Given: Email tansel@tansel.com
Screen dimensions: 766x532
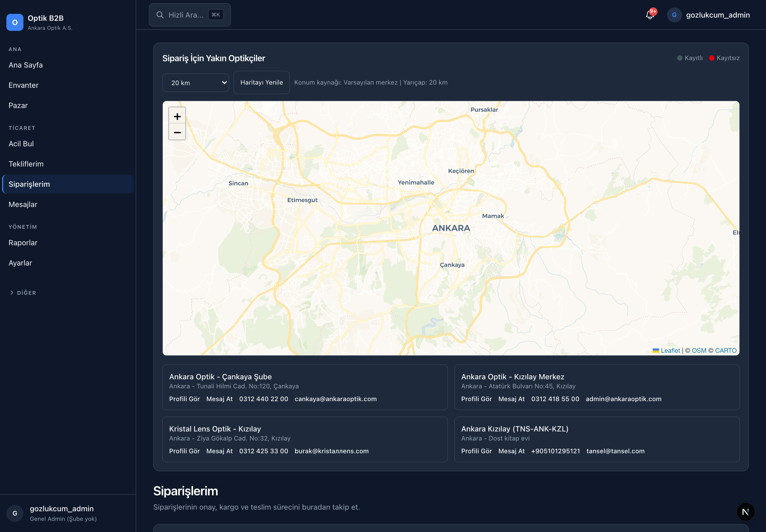Looking at the screenshot, I should click(615, 451).
